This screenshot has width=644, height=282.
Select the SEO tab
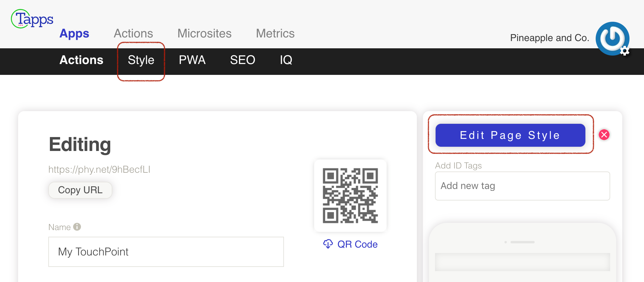[243, 60]
